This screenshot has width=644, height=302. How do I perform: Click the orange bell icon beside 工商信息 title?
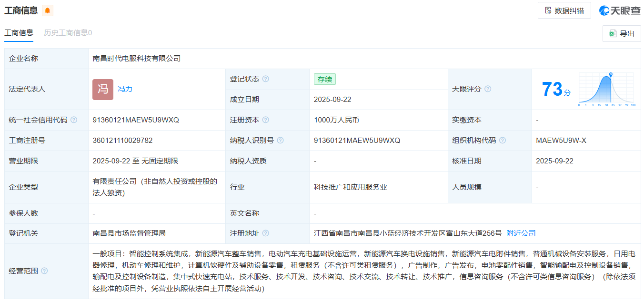(x=48, y=10)
